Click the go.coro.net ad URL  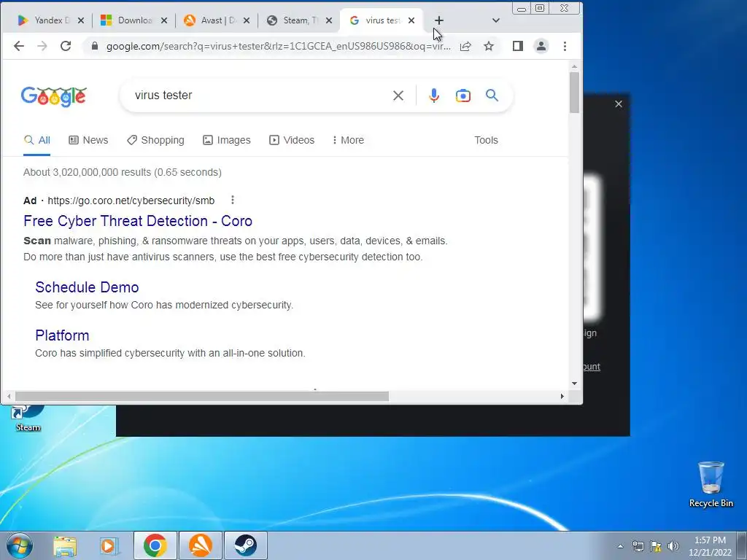131,201
